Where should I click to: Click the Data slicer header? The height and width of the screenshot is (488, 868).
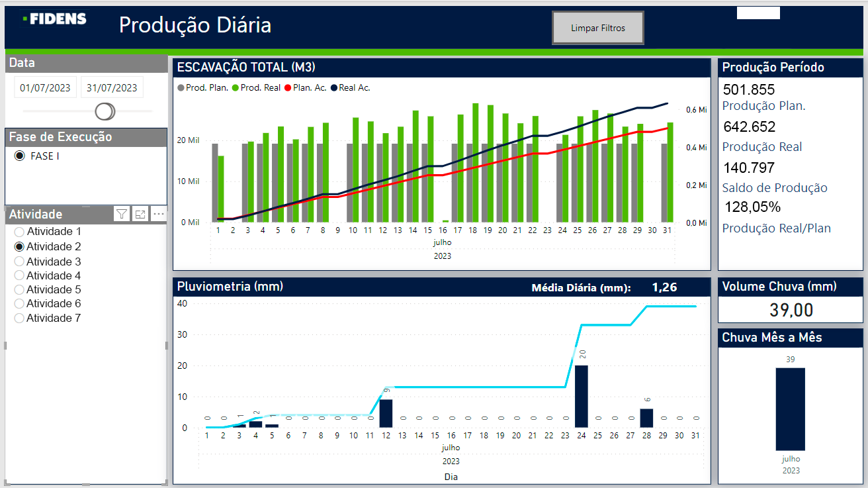pos(86,63)
